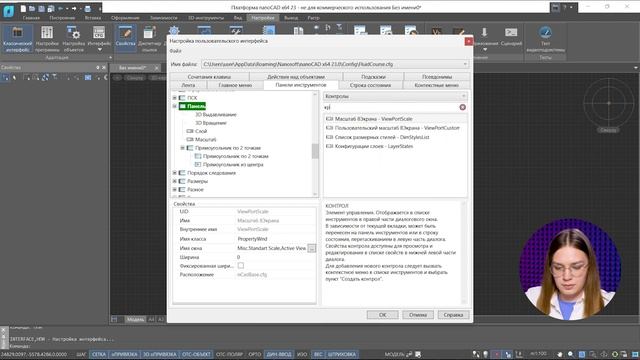Switch to the Строка состояния tab
The height and width of the screenshot is (360, 640).
coord(370,85)
